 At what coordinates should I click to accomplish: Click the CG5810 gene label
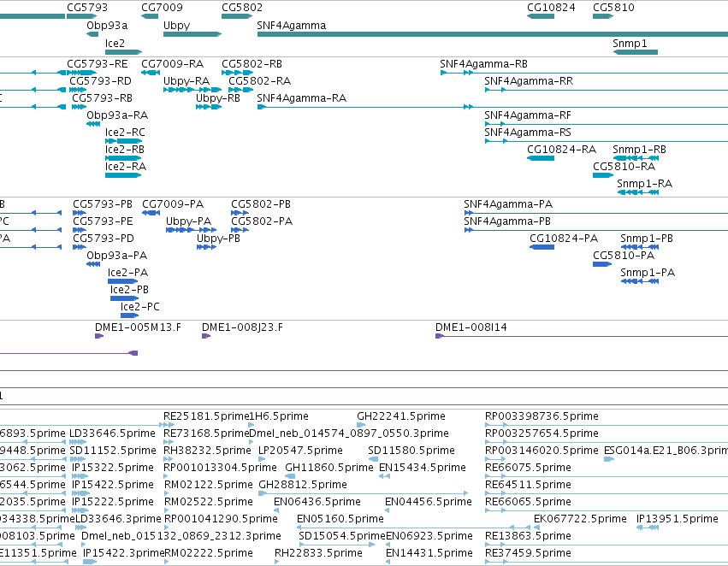click(x=613, y=8)
